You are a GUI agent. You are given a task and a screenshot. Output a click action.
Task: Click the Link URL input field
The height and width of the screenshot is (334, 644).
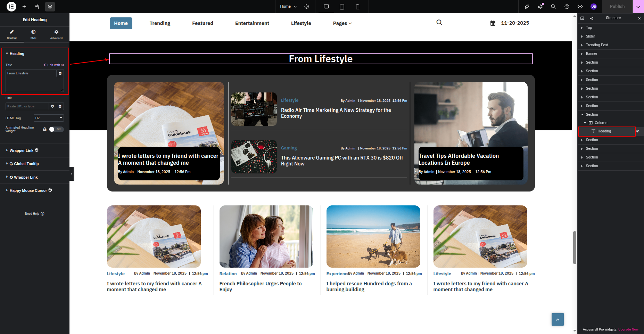tap(27, 106)
